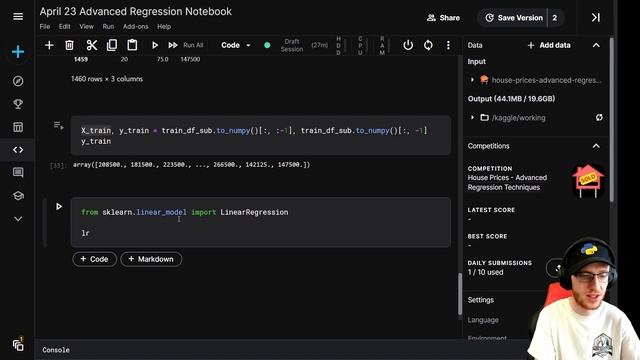Open the Code cell type dropdown
The image size is (640, 360).
coord(236,45)
